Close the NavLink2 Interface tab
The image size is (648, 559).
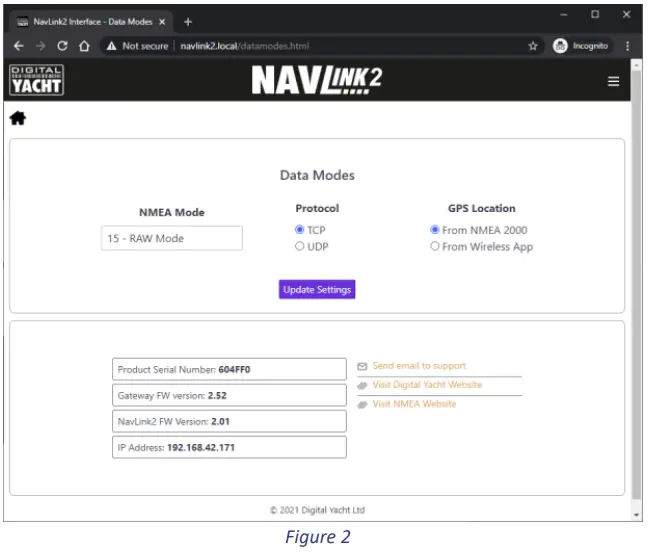click(162, 21)
